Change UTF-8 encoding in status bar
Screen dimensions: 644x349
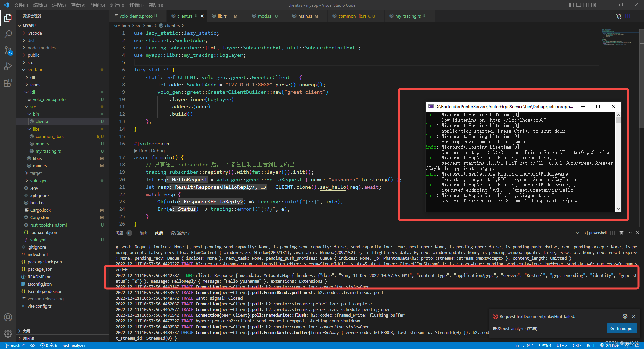pyautogui.click(x=562, y=345)
